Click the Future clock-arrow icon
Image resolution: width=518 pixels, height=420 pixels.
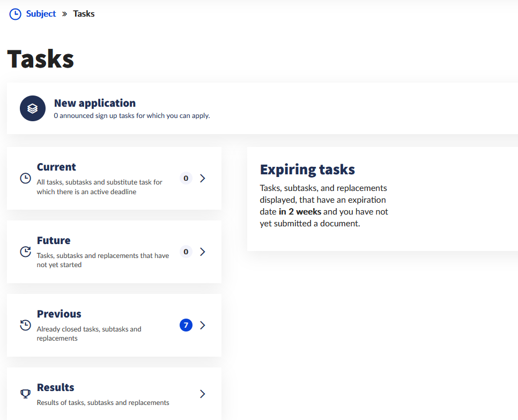tap(25, 252)
